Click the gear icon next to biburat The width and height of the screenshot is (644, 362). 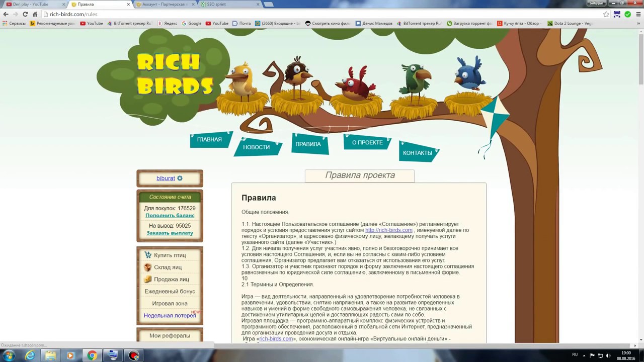180,178
